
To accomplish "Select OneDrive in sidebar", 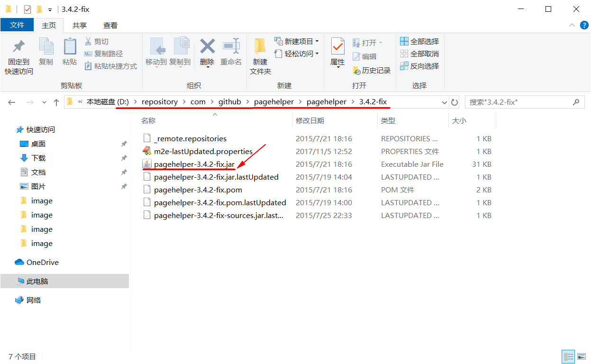I will [37, 262].
